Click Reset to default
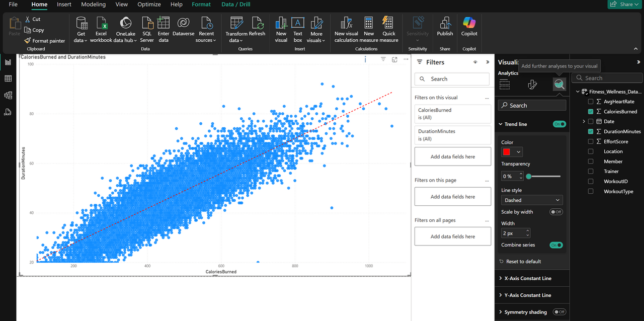 [x=520, y=262]
